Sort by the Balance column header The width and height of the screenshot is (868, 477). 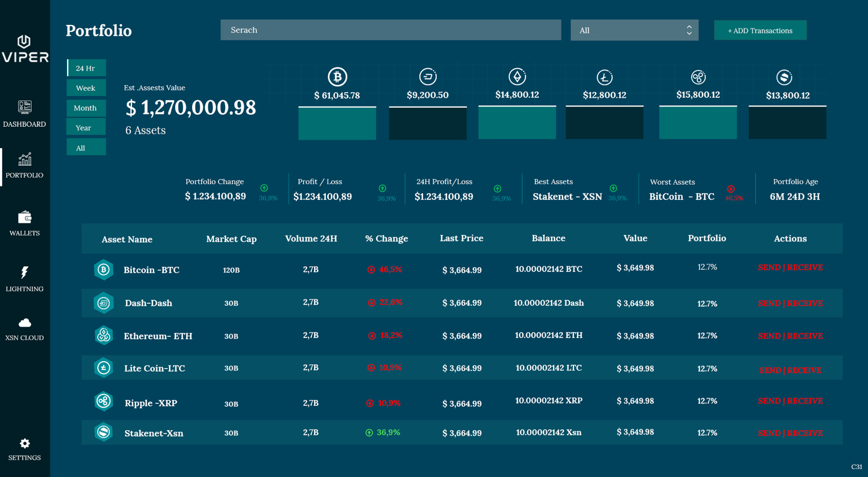point(549,238)
